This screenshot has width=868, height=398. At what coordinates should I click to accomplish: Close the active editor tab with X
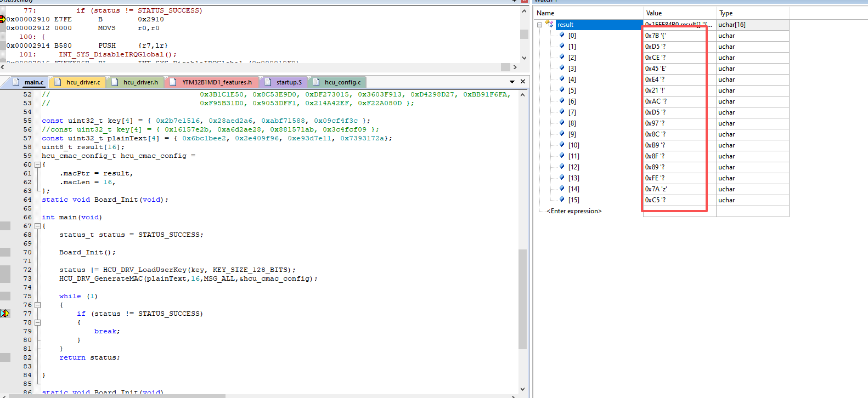523,82
